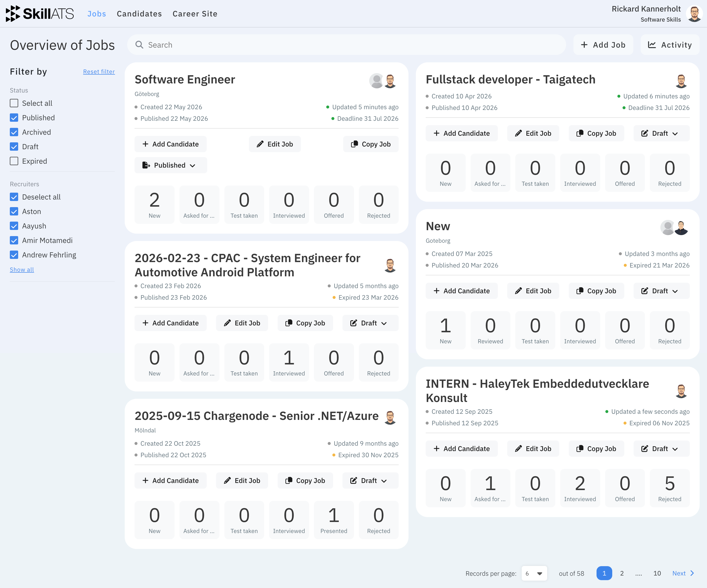Open the Jobs navigation tab
Screen dimensions: 707x588
coord(97,14)
